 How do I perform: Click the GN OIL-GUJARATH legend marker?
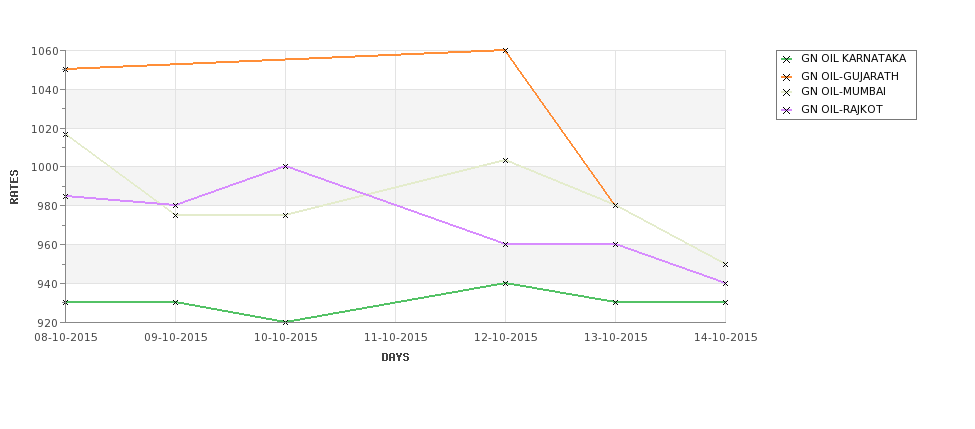click(787, 76)
